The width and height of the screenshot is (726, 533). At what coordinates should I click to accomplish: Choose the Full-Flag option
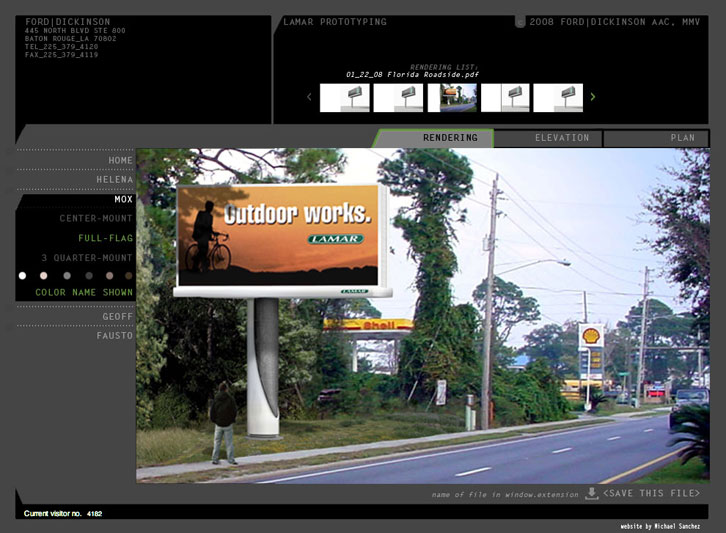(106, 238)
